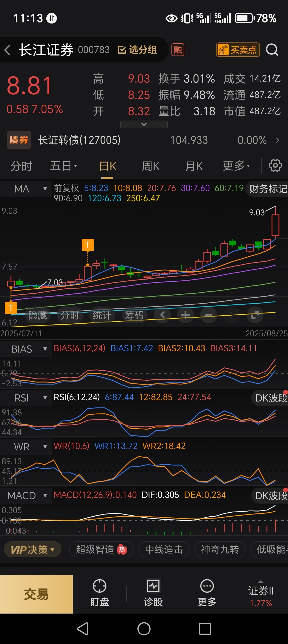Expand chart to fullscreen
Screen dimensions: 288x644
255,315
